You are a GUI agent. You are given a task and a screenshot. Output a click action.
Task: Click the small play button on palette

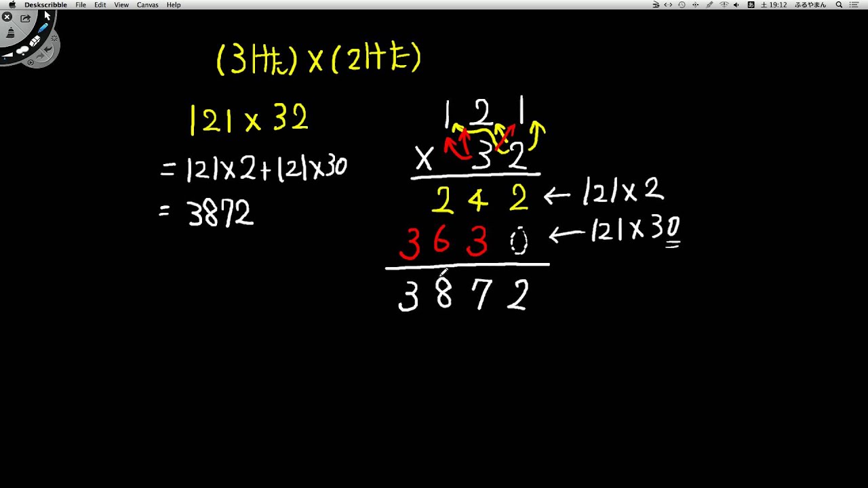(x=31, y=62)
